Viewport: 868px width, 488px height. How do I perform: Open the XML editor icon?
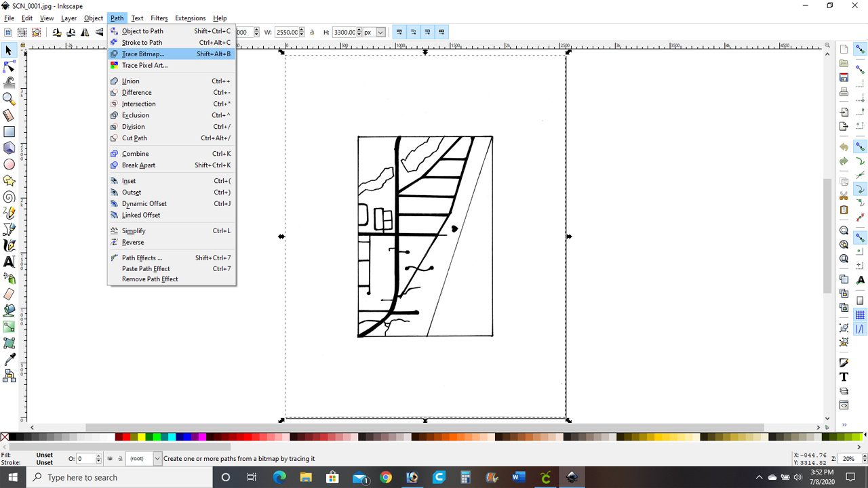pyautogui.click(x=844, y=405)
